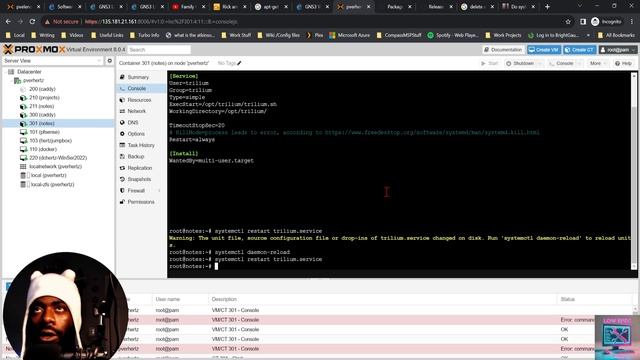Click the Shutdown button
The width and height of the screenshot is (640, 360).
[x=520, y=64]
